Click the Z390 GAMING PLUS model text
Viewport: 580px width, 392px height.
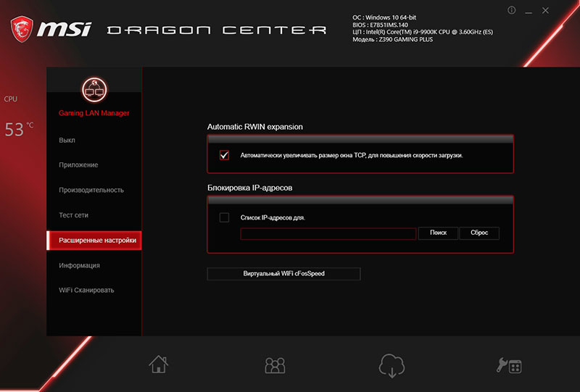[392, 40]
